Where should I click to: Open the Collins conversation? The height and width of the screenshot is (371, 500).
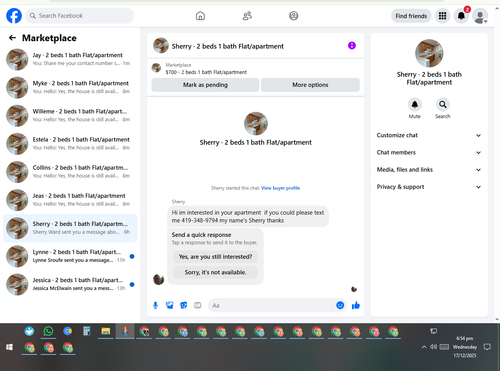[x=70, y=172]
